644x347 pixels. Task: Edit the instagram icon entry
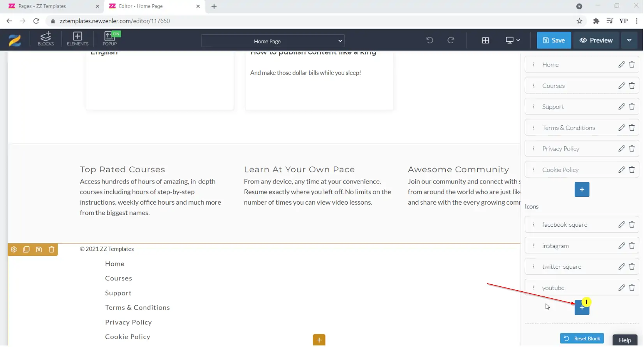click(x=621, y=246)
